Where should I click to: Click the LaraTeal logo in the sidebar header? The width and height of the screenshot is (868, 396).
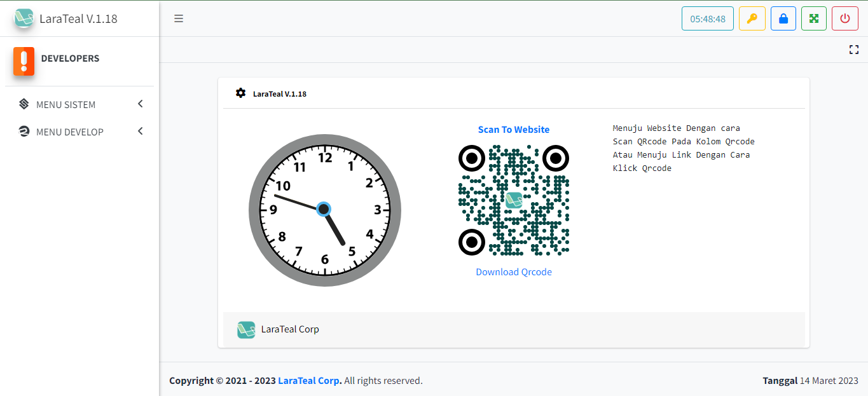24,18
